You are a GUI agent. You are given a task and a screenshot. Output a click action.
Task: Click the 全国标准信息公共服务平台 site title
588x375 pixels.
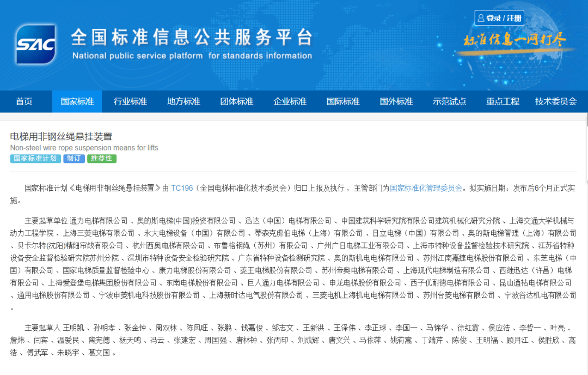click(192, 37)
